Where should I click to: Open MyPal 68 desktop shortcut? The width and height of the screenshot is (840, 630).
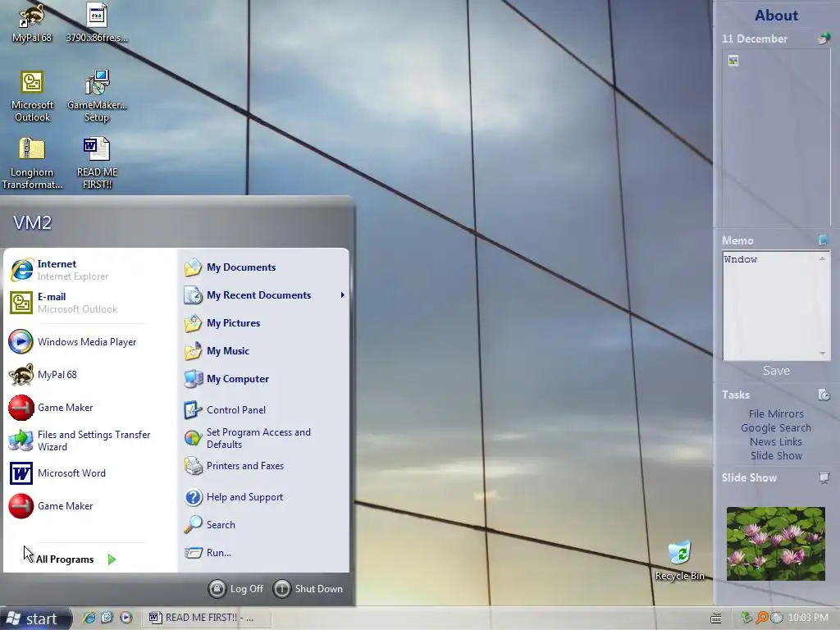[32, 24]
